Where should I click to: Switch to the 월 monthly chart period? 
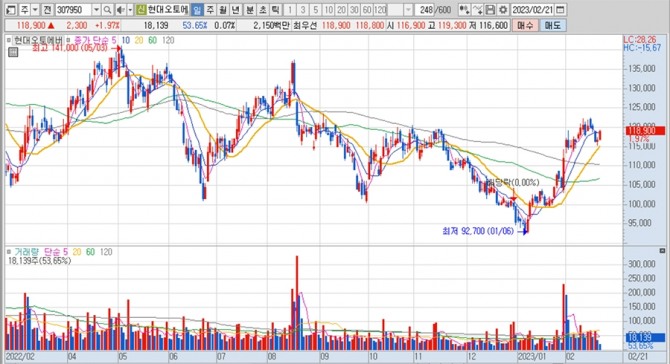pyautogui.click(x=222, y=9)
